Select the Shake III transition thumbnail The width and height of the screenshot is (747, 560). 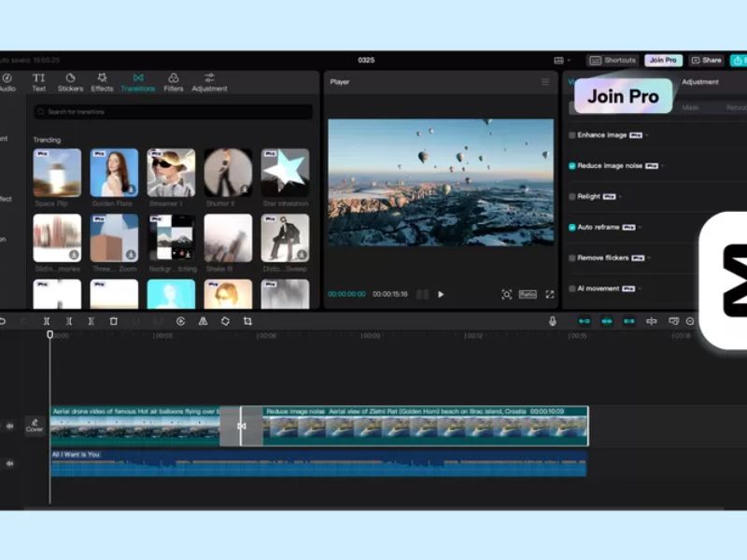228,238
